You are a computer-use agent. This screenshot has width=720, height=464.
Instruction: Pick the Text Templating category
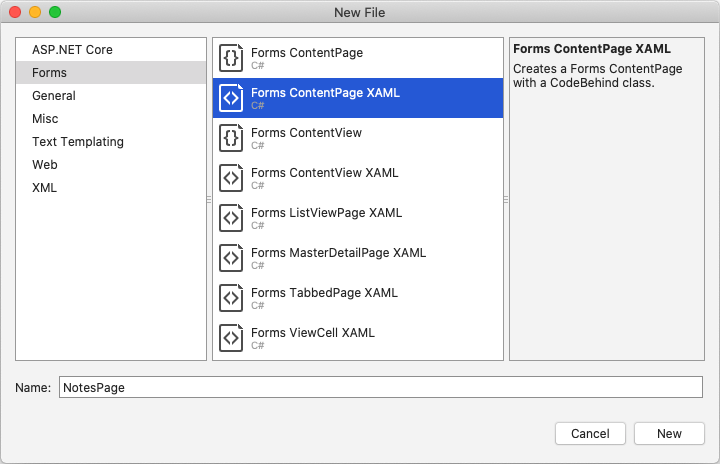(78, 142)
